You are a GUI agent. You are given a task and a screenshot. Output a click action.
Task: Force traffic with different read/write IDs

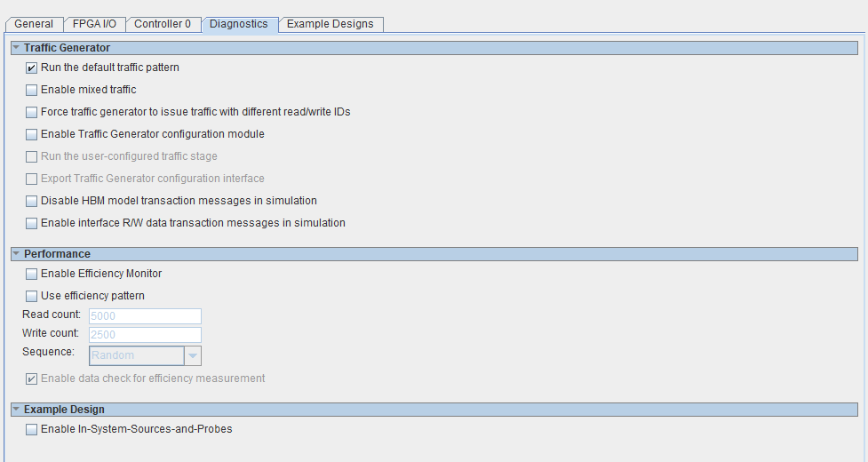coord(32,112)
